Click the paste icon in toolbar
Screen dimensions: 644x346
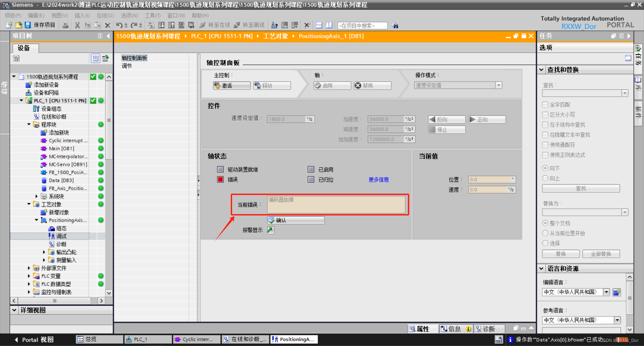98,25
